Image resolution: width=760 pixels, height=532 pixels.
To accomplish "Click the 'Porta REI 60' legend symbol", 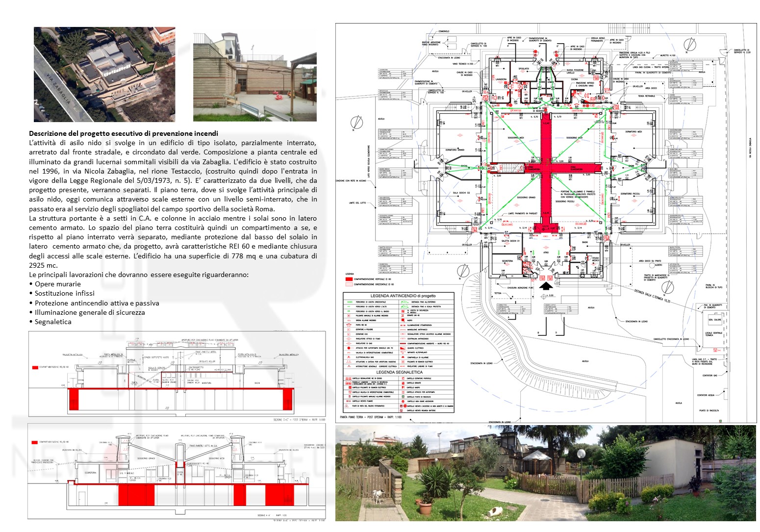I will pyautogui.click(x=349, y=325).
